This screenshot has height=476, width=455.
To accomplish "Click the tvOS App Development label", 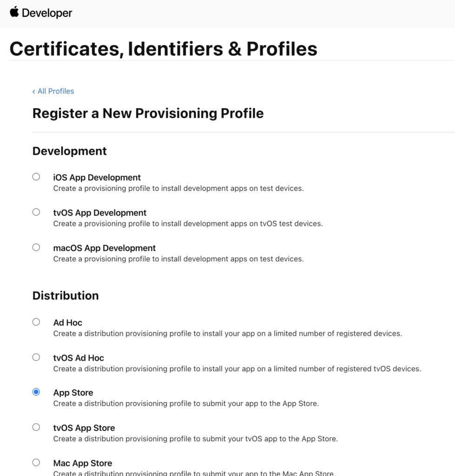I will pos(99,213).
